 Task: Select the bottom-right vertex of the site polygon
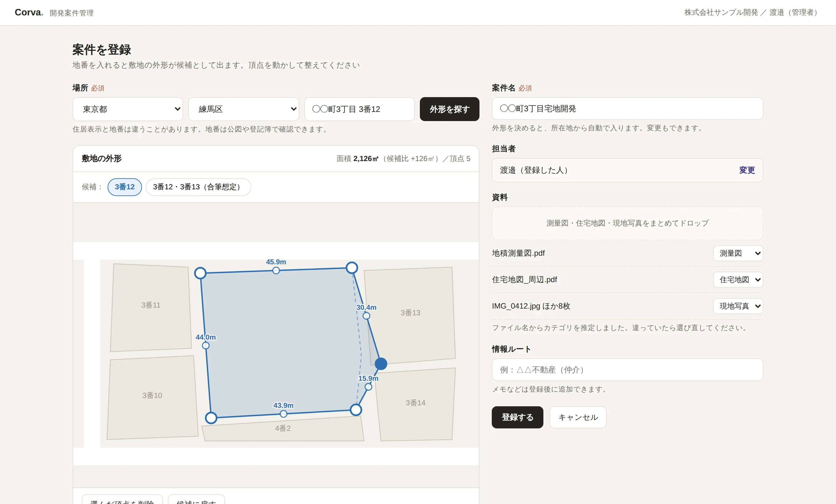(356, 410)
